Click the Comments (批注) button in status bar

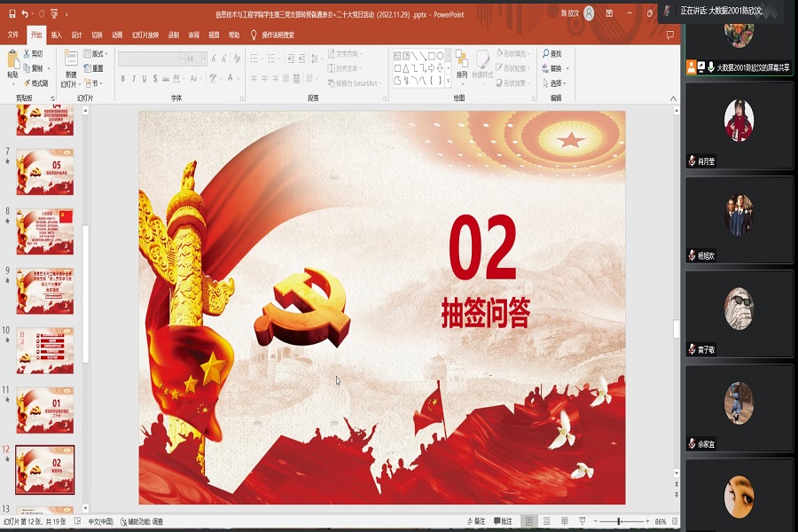pos(504,521)
